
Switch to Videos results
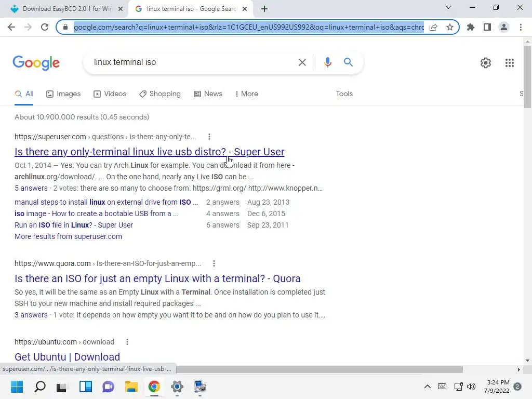pos(110,94)
